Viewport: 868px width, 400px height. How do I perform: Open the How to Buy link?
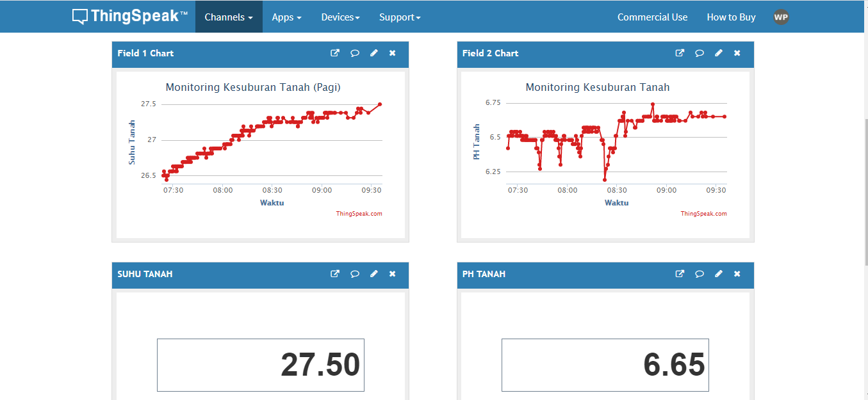[x=731, y=17]
